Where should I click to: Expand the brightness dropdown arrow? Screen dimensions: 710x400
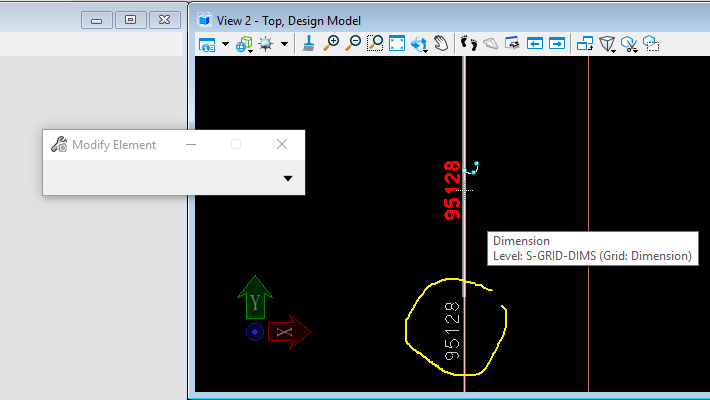tap(284, 44)
